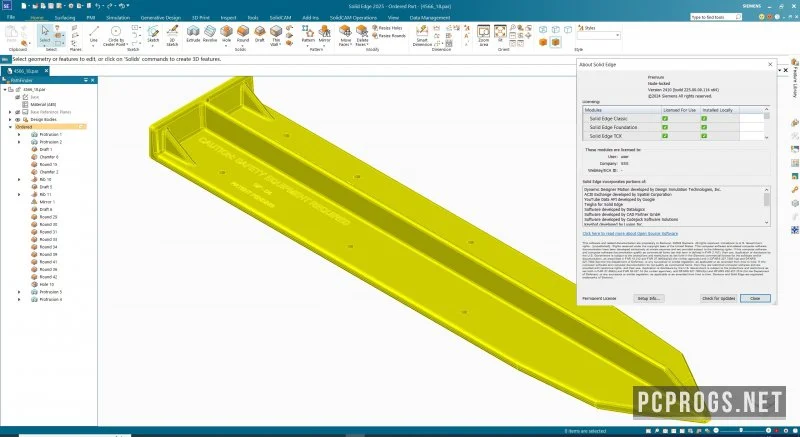Screen dimensions: 800x437
Task: Expand Base Reference Planes node
Action: tap(10, 112)
